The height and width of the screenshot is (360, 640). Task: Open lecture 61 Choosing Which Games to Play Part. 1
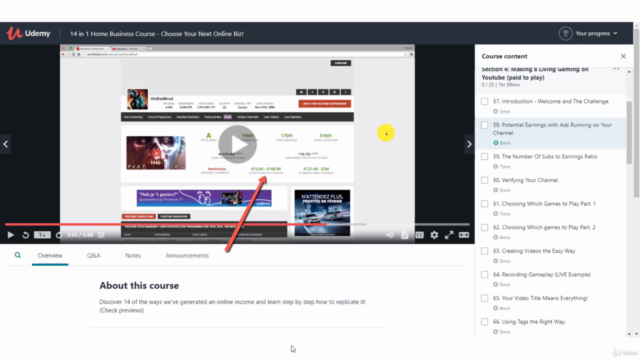click(544, 204)
